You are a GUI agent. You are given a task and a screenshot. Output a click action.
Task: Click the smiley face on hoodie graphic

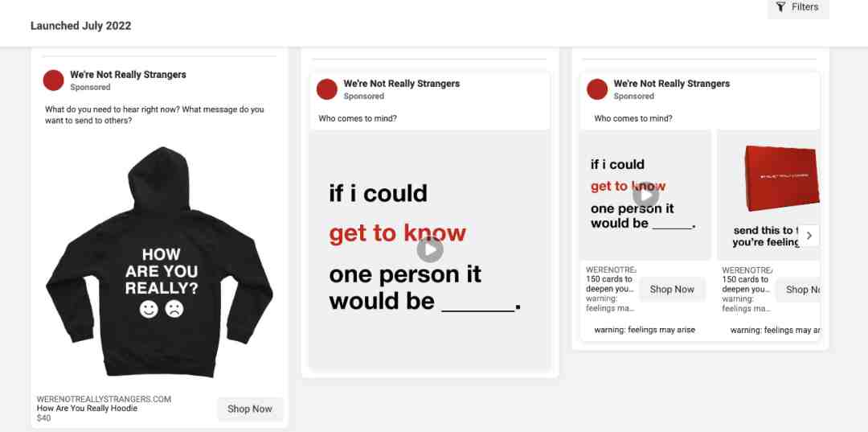tap(149, 309)
